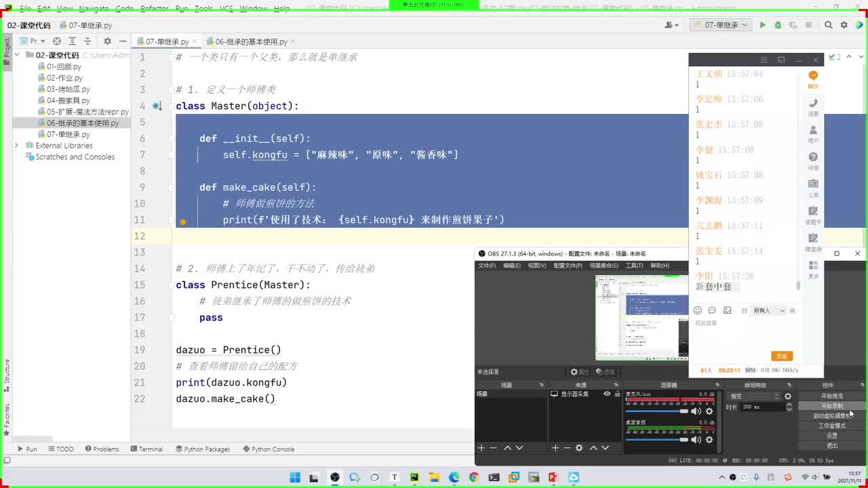Viewport: 868px width, 488px height.
Task: Click the source properties gear under 来源
Action: coord(579,448)
